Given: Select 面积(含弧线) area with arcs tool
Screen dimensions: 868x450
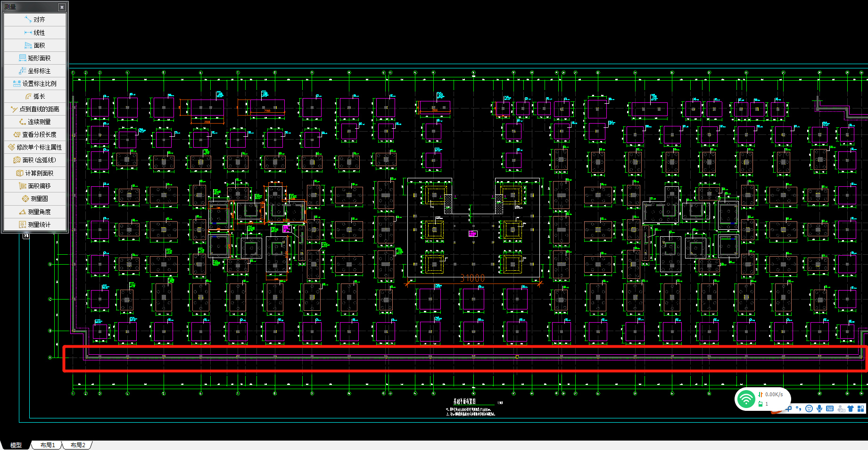Looking at the screenshot, I should (x=35, y=160).
